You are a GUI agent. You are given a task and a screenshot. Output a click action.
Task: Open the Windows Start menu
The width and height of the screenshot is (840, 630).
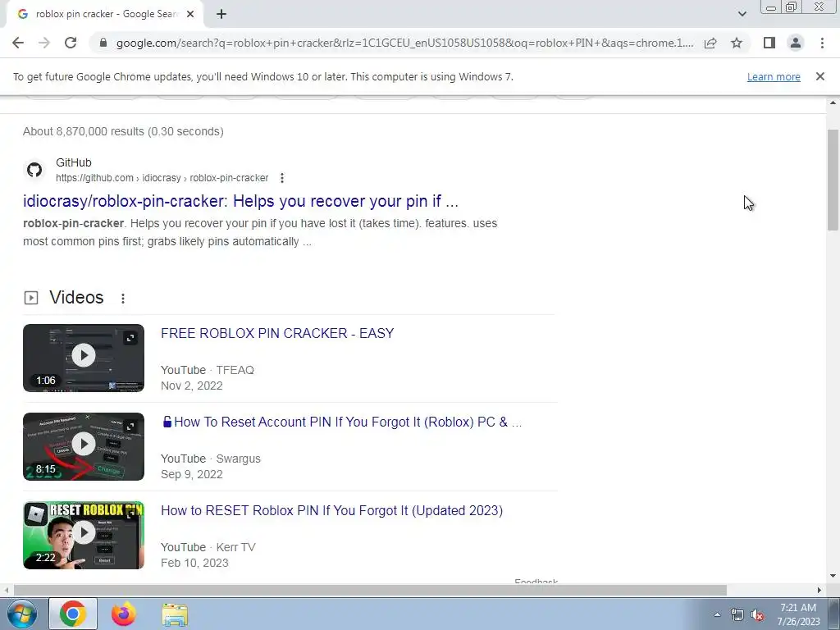[x=21, y=614]
